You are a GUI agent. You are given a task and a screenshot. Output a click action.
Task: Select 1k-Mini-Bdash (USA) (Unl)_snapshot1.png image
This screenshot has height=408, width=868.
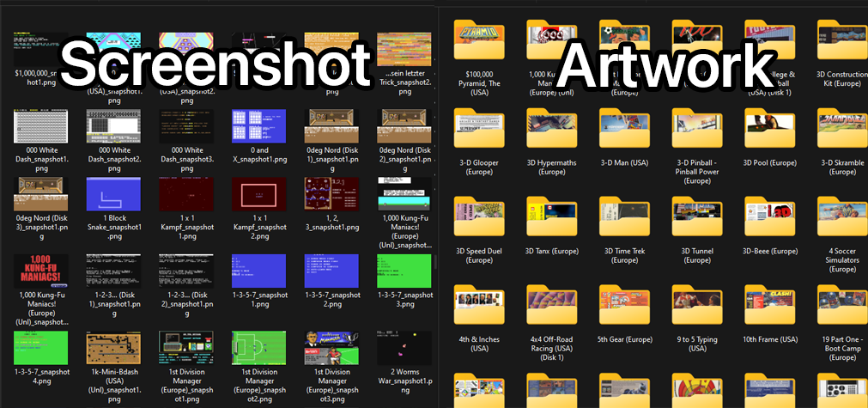[x=113, y=348]
